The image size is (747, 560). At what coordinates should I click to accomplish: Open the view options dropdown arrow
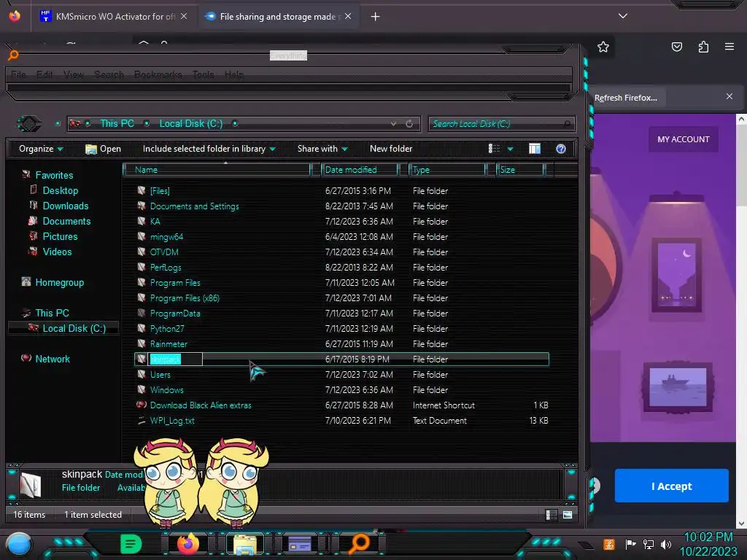pyautogui.click(x=510, y=149)
